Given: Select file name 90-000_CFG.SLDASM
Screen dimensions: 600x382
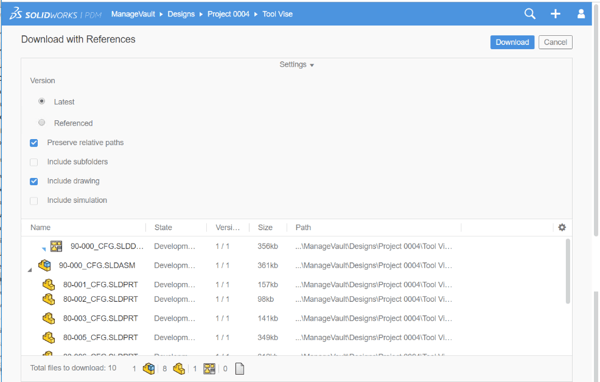Looking at the screenshot, I should point(97,265).
